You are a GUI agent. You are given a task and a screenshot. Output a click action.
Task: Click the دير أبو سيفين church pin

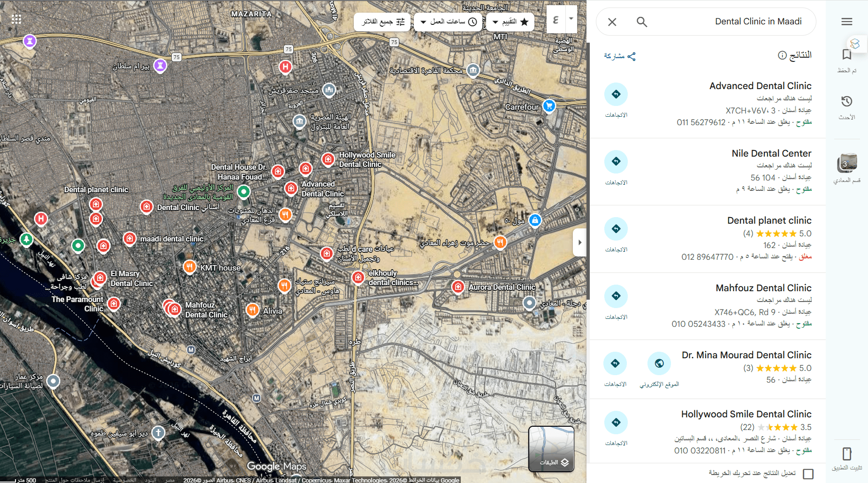click(159, 432)
